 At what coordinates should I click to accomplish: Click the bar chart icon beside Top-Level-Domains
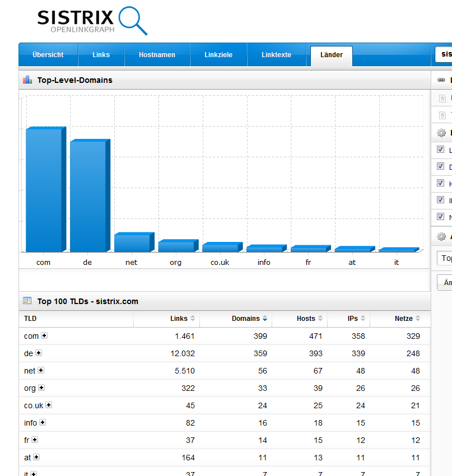click(27, 80)
